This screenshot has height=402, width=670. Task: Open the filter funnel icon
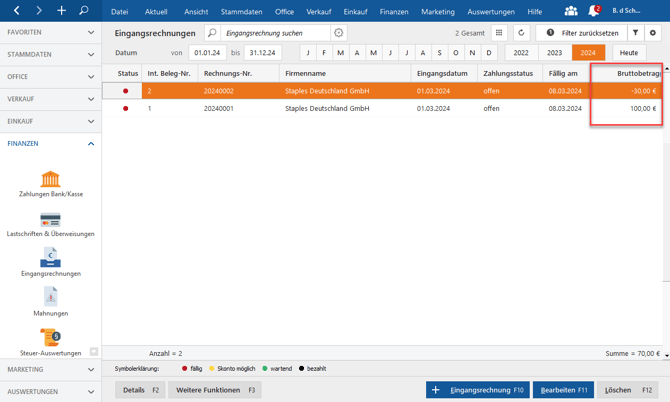tap(635, 33)
